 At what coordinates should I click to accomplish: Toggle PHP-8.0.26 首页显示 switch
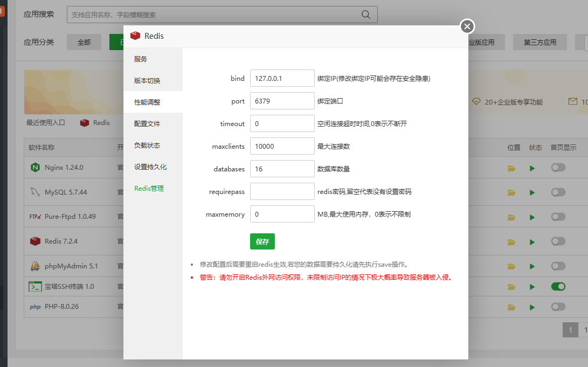[x=558, y=307]
